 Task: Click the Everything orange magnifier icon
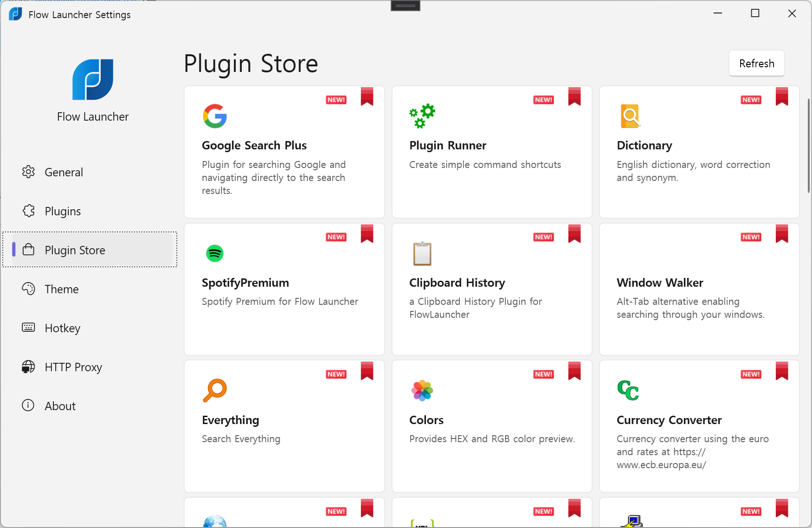pos(215,391)
